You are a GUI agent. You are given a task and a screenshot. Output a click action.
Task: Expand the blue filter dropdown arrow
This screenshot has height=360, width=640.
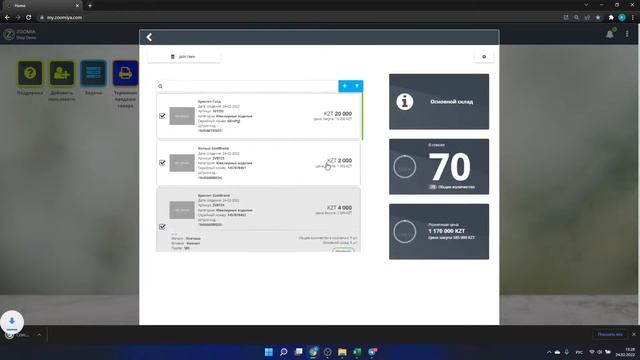[357, 86]
